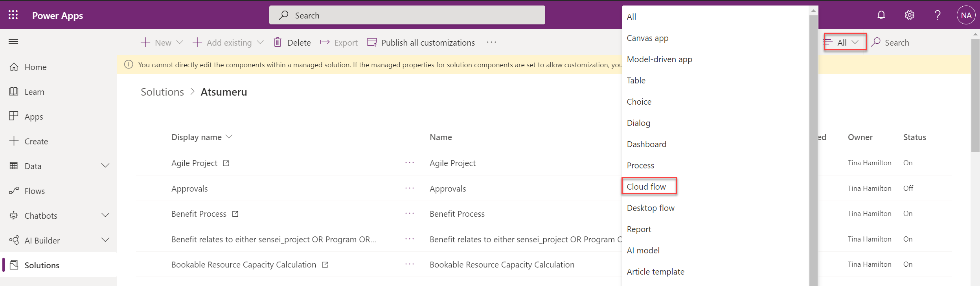Select All in the filter list
This screenshot has width=980, height=286.
click(x=716, y=17)
